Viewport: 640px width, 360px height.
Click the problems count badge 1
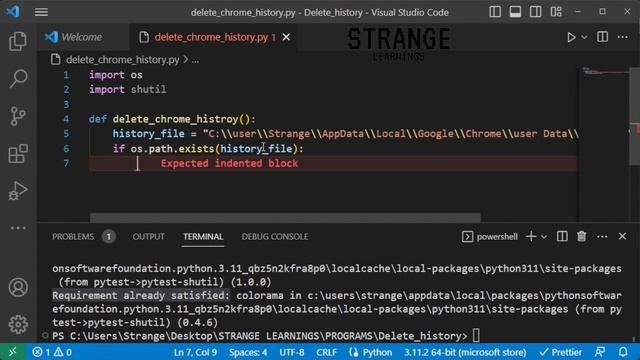[x=109, y=237]
